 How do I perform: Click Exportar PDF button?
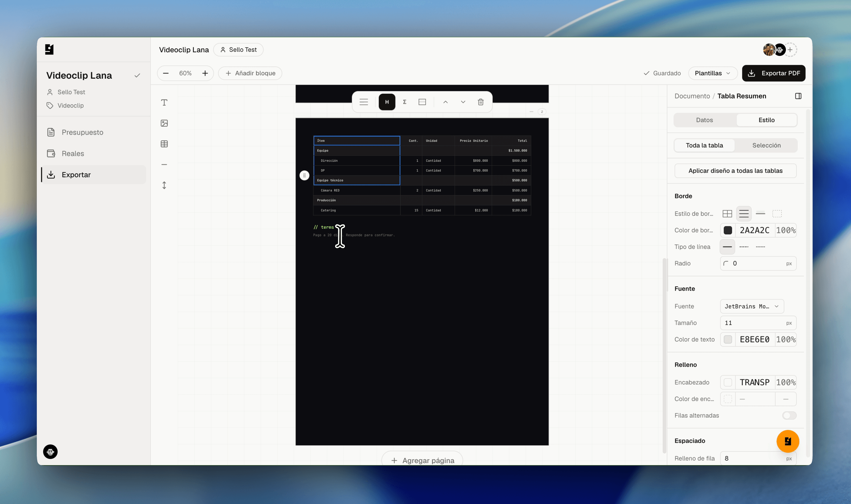coord(774,73)
